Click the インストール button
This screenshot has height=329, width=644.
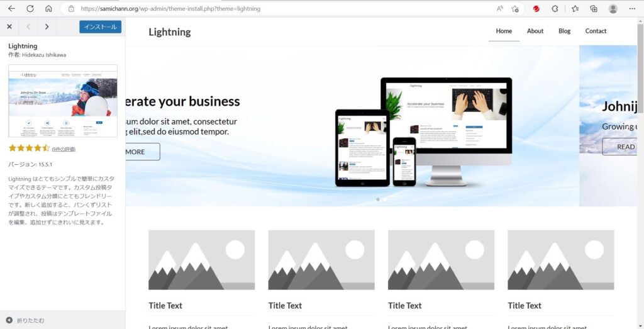pos(100,26)
